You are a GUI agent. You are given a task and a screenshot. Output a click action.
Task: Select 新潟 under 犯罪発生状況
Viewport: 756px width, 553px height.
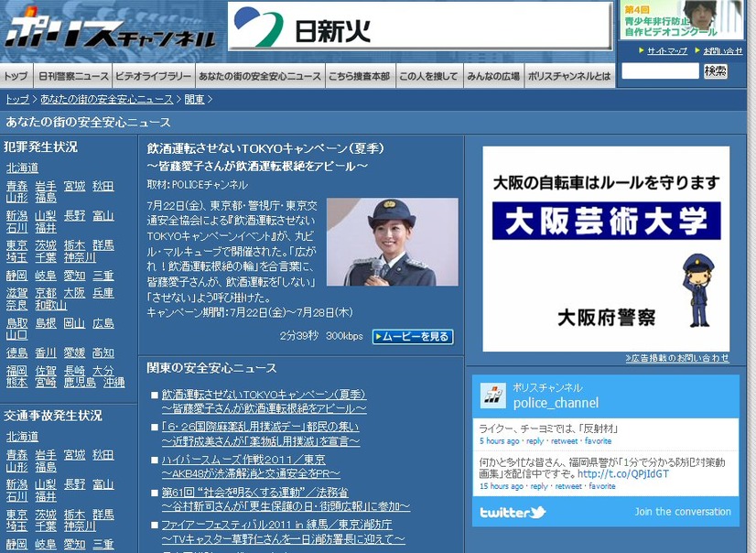tap(16, 216)
